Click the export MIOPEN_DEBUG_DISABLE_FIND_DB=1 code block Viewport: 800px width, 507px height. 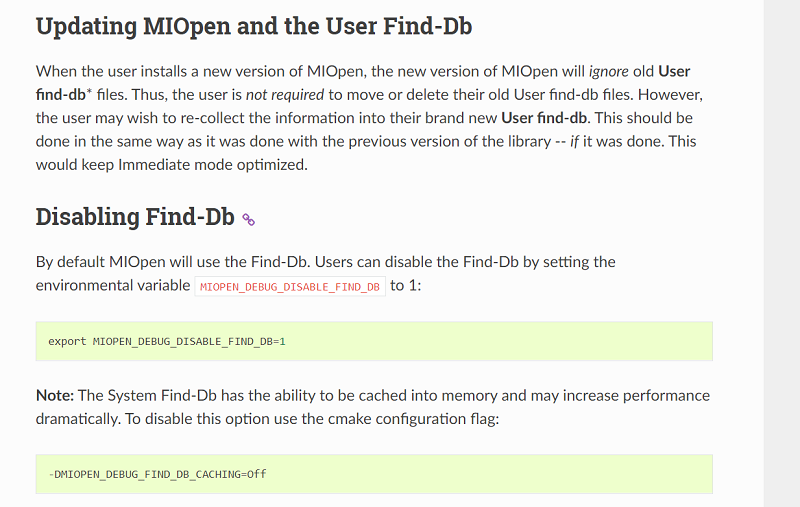pos(374,341)
